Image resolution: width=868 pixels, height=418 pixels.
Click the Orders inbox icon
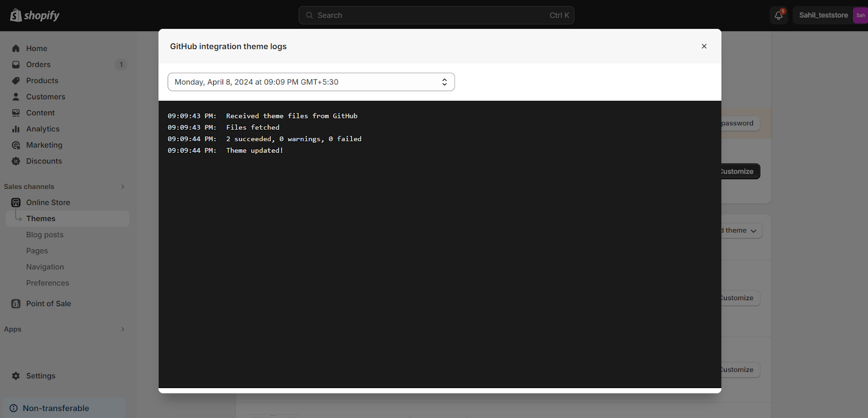point(16,65)
